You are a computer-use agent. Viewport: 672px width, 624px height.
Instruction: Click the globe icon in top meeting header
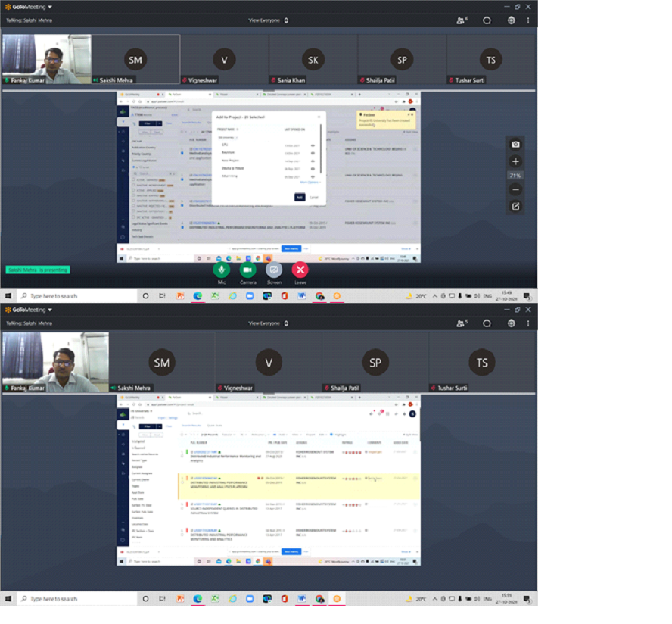click(512, 20)
